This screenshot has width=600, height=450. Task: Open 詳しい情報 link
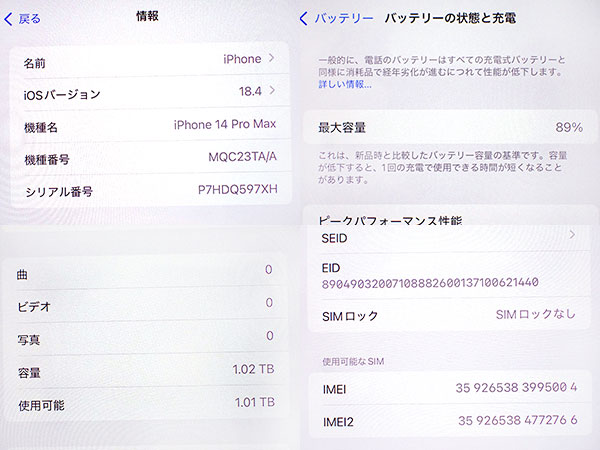point(345,84)
